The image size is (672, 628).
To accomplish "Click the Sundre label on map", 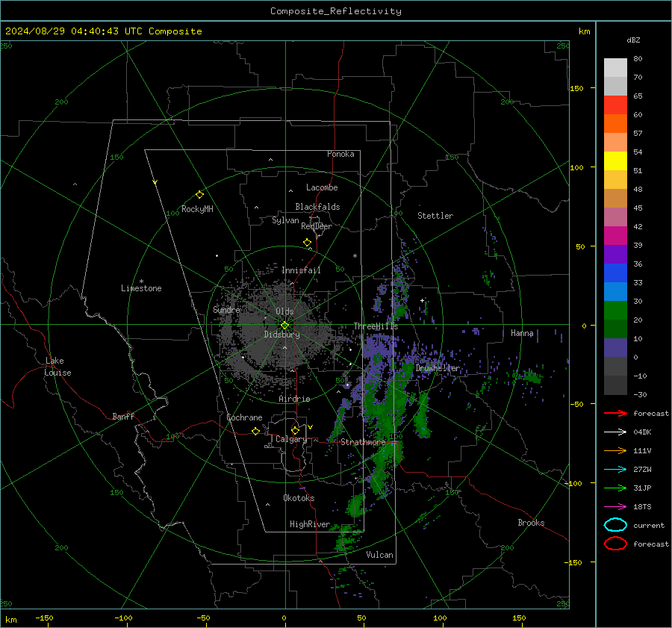I will (226, 309).
